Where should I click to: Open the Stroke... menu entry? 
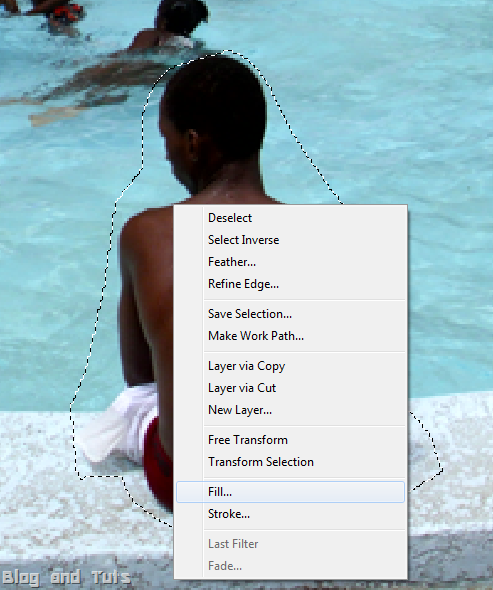point(290,514)
